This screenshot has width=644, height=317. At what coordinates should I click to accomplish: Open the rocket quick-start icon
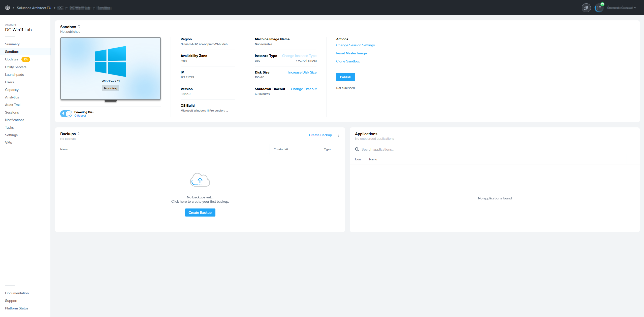(586, 8)
